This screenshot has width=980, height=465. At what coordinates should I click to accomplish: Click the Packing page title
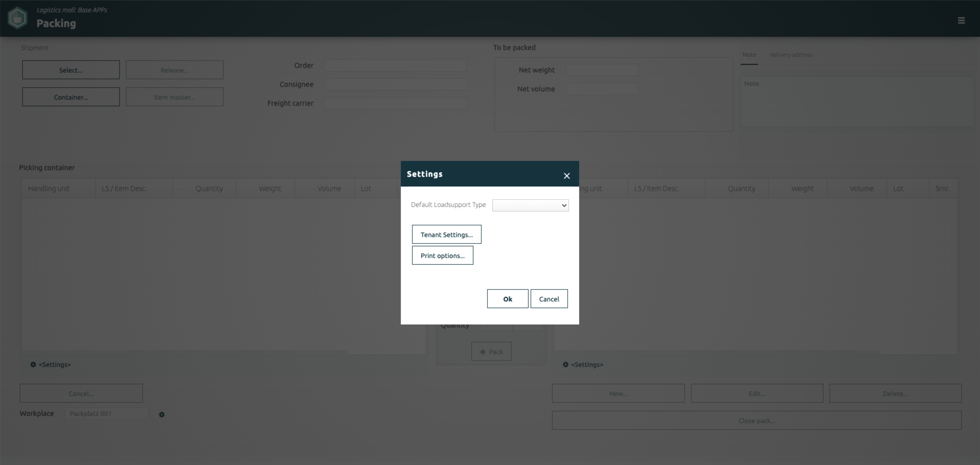[56, 23]
